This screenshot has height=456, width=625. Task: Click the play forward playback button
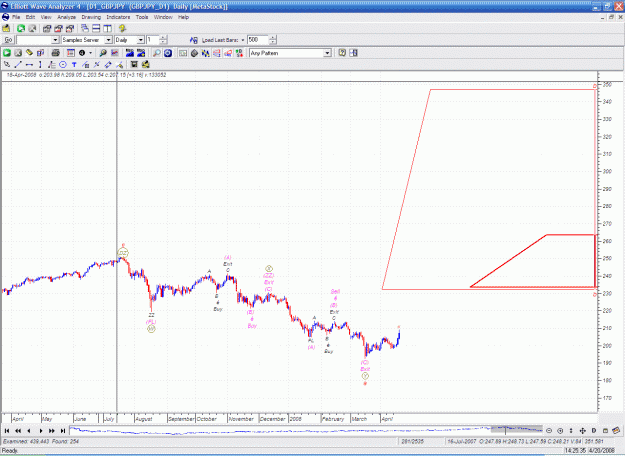click(40, 431)
